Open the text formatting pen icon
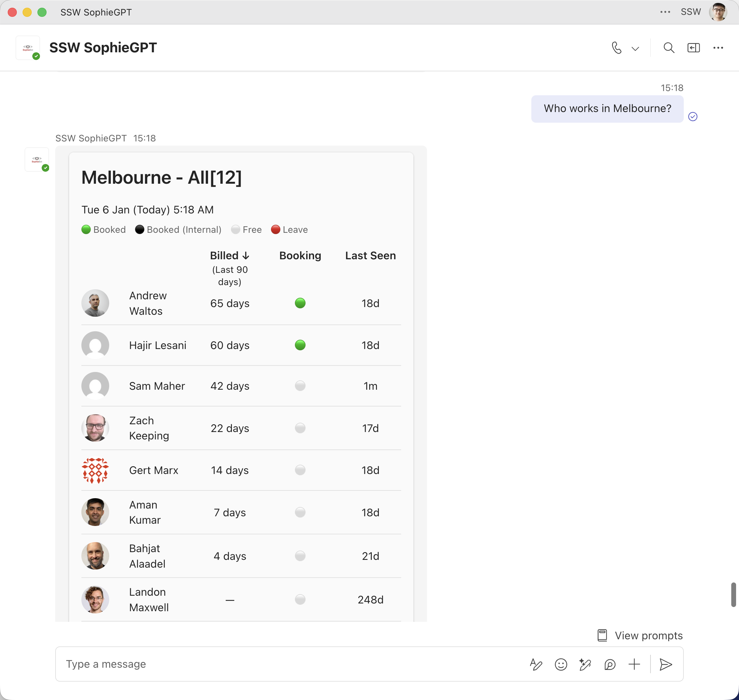This screenshot has width=739, height=700. coord(536,664)
